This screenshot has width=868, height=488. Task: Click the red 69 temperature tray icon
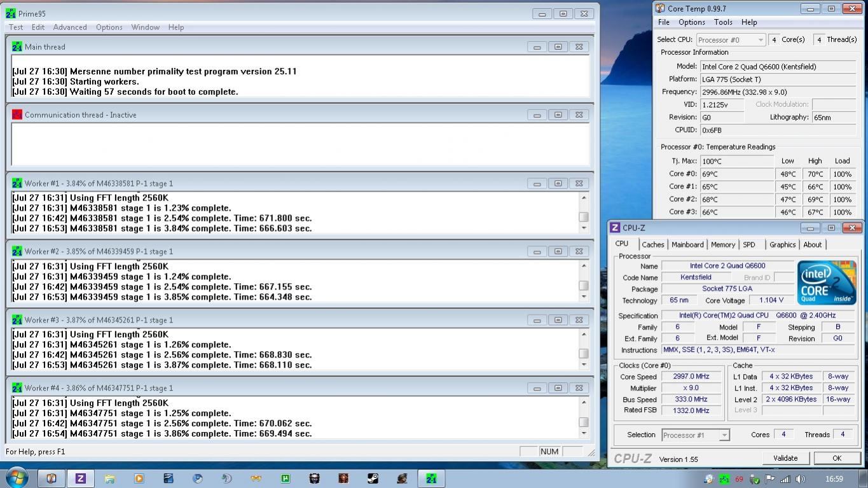(x=739, y=479)
